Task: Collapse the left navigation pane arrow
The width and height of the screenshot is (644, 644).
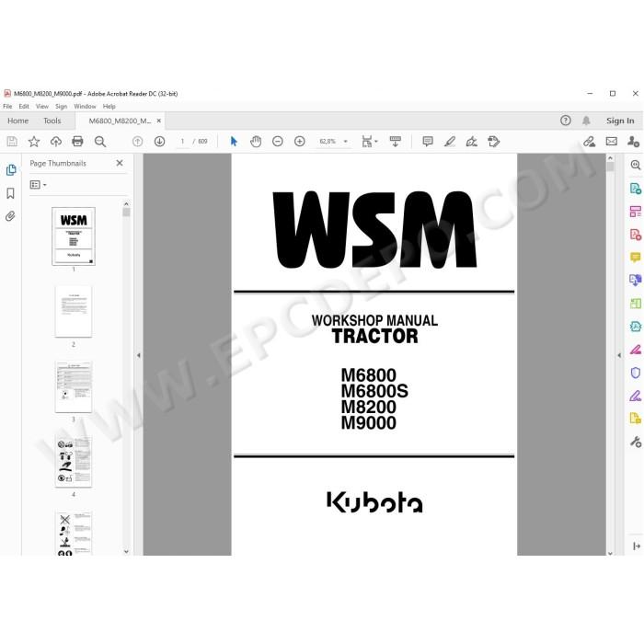Action: [139, 355]
